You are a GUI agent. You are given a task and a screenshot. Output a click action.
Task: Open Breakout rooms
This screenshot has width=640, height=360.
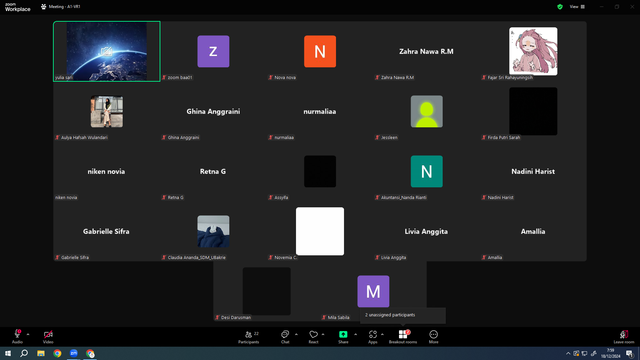[x=403, y=337]
